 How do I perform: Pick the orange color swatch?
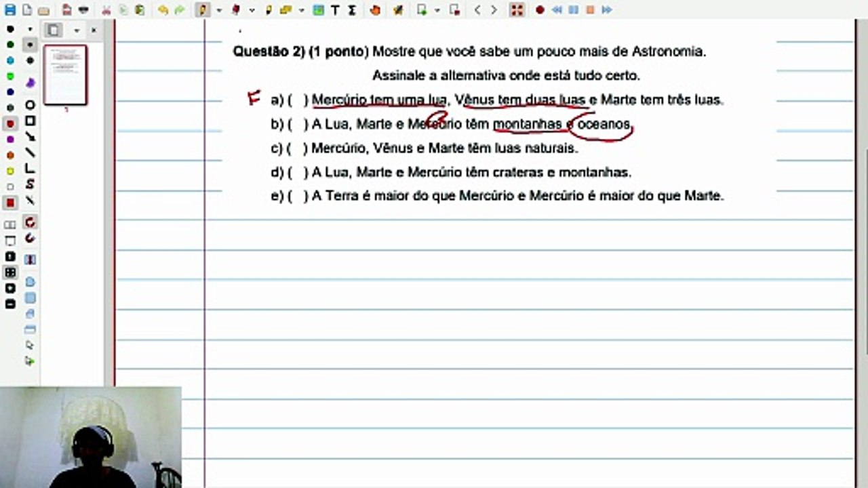point(10,155)
